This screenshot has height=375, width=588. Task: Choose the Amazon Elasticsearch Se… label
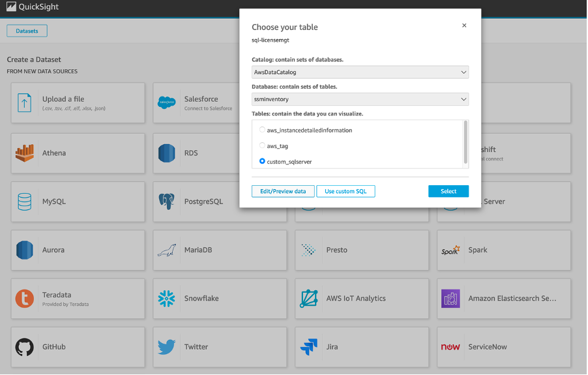pyautogui.click(x=512, y=299)
